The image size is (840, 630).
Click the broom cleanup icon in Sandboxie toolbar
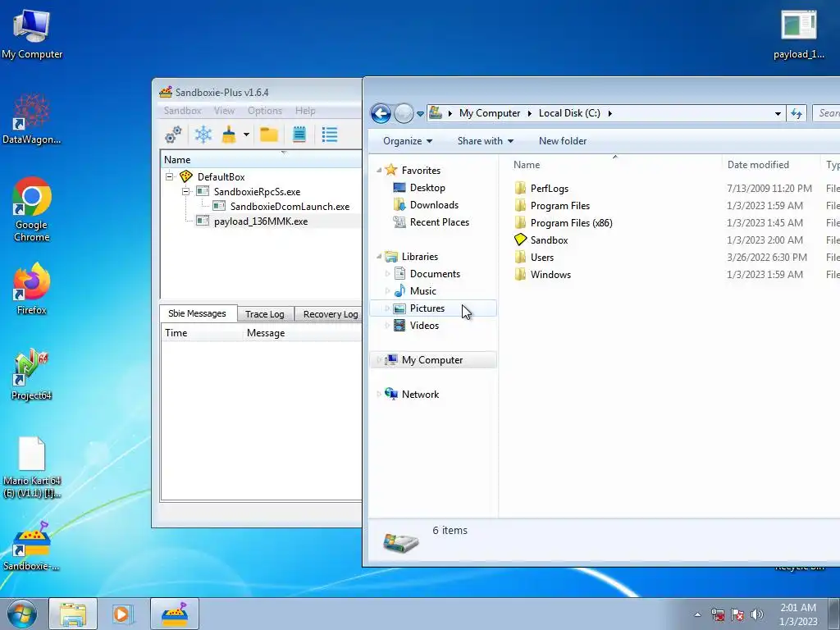click(230, 135)
